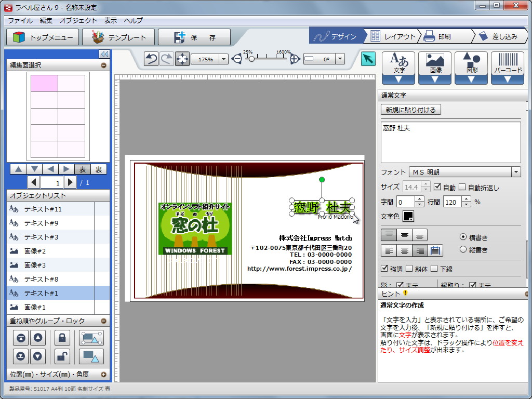
Task: Switch to the 印刷 tab
Action: click(x=445, y=36)
